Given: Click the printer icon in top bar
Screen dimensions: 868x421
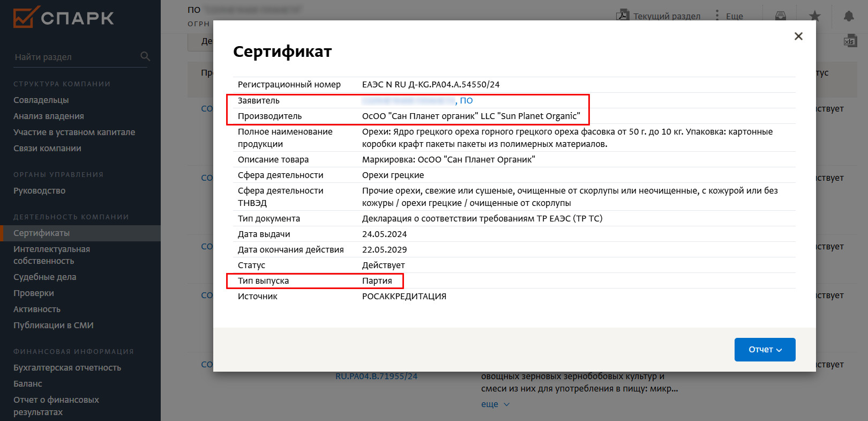Looking at the screenshot, I should pos(781,16).
